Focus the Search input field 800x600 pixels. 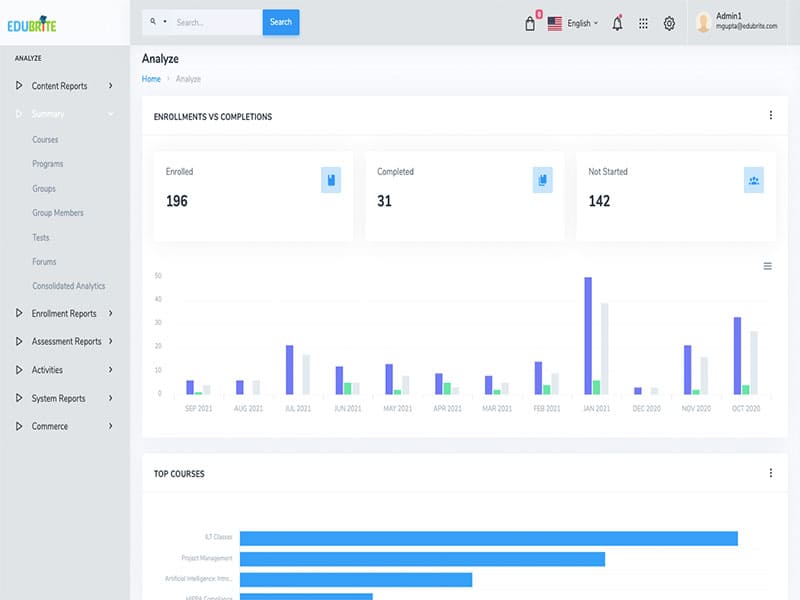click(215, 22)
